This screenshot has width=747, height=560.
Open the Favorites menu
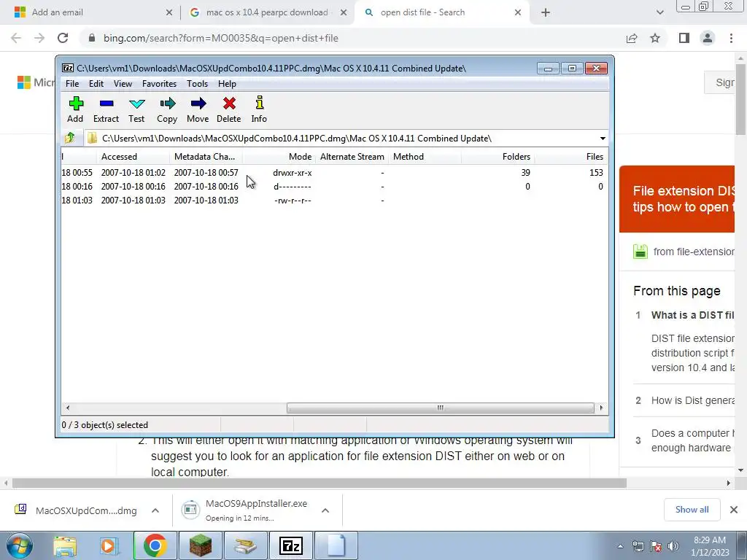tap(159, 84)
